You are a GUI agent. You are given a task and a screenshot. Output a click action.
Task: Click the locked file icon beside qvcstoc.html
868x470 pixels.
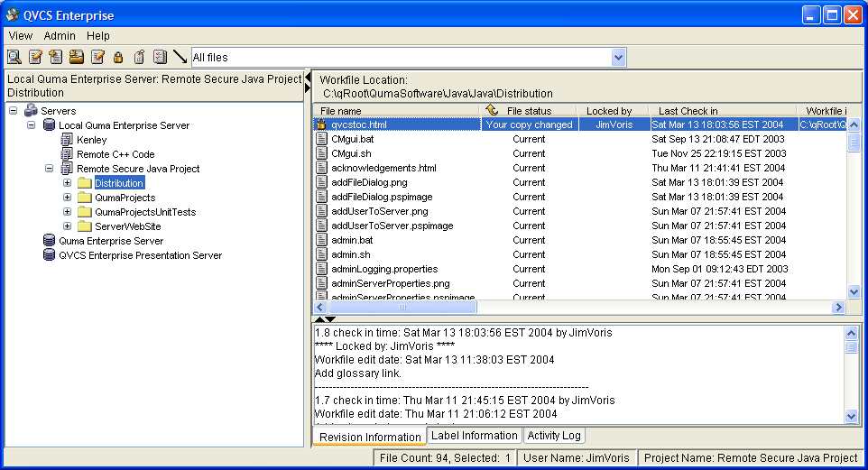[321, 124]
